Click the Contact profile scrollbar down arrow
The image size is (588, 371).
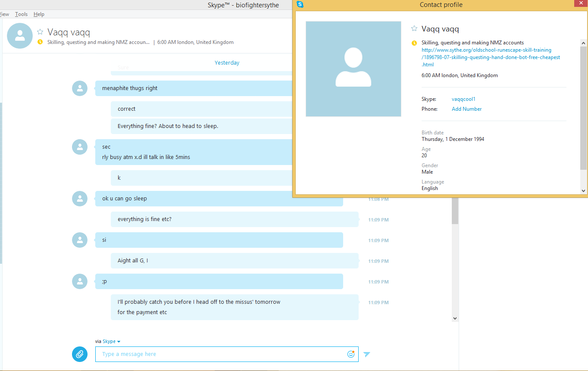[584, 190]
